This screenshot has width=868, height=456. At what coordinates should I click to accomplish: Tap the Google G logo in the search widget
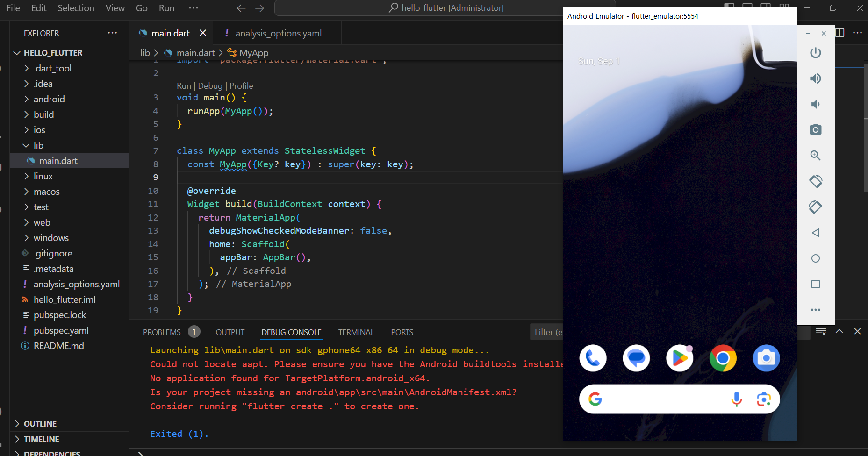pos(595,399)
